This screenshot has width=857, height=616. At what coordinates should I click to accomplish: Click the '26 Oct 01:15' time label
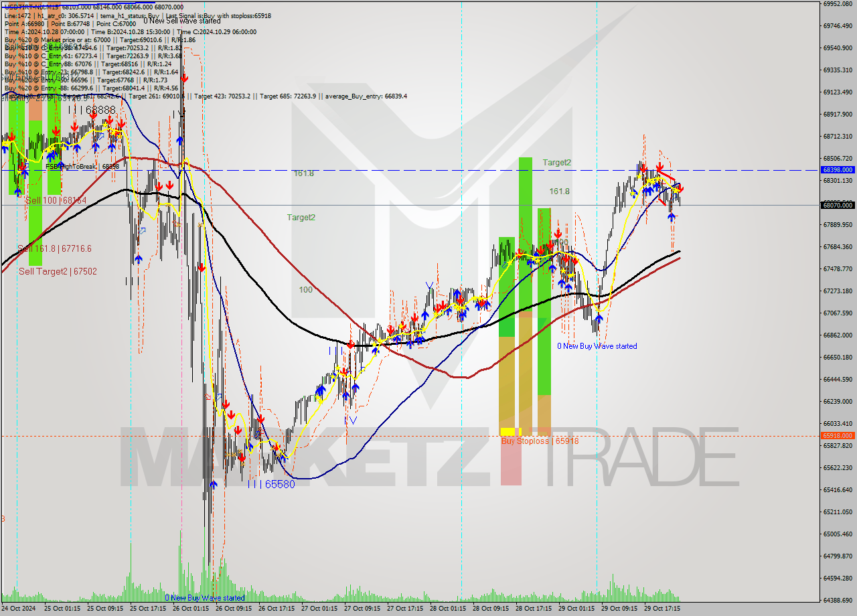coord(192,609)
